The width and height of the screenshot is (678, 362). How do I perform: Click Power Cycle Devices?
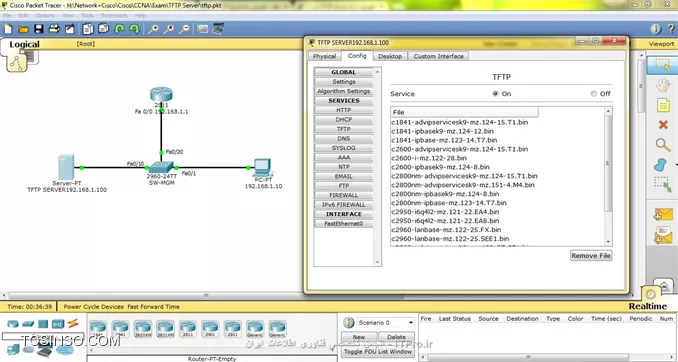[x=93, y=307]
